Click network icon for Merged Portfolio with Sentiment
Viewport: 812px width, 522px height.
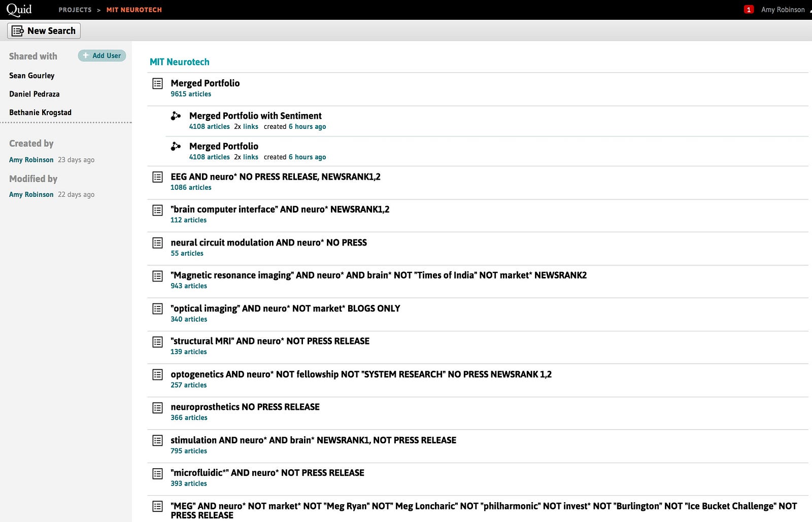176,116
